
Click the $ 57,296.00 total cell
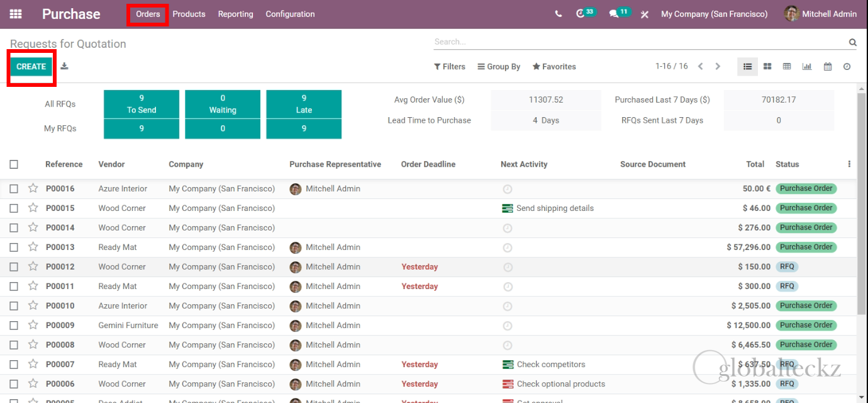748,247
